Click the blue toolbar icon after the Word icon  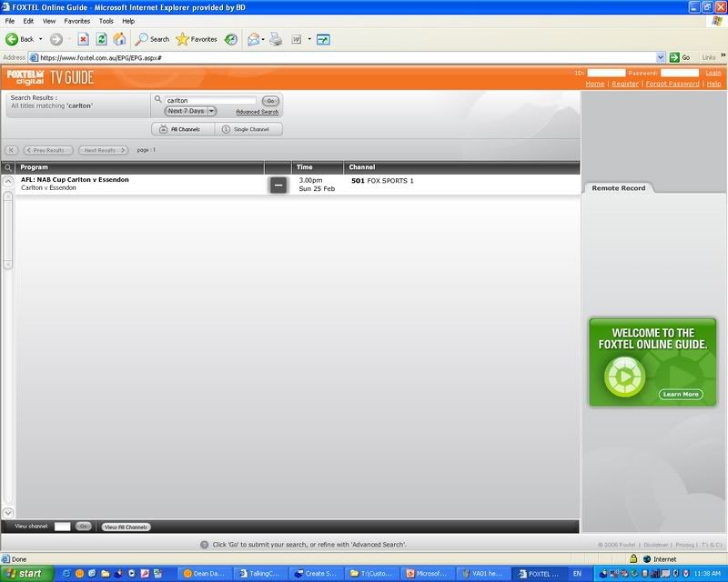(x=323, y=39)
